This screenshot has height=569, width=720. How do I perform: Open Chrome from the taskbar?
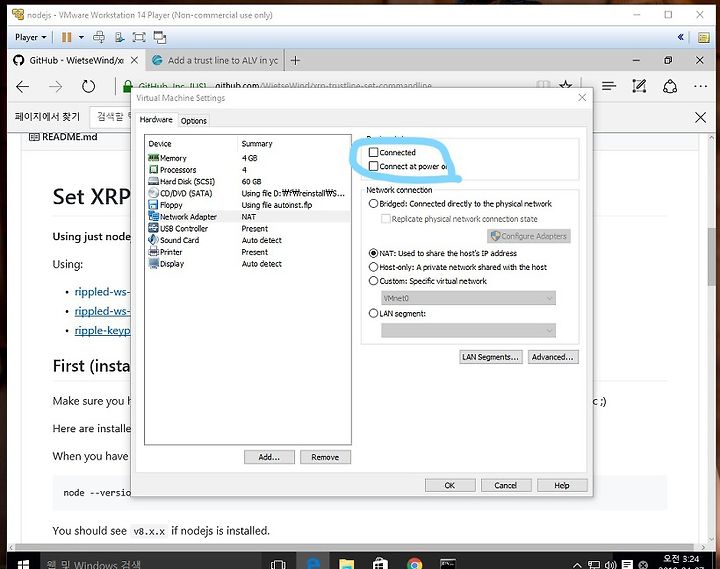(414, 564)
